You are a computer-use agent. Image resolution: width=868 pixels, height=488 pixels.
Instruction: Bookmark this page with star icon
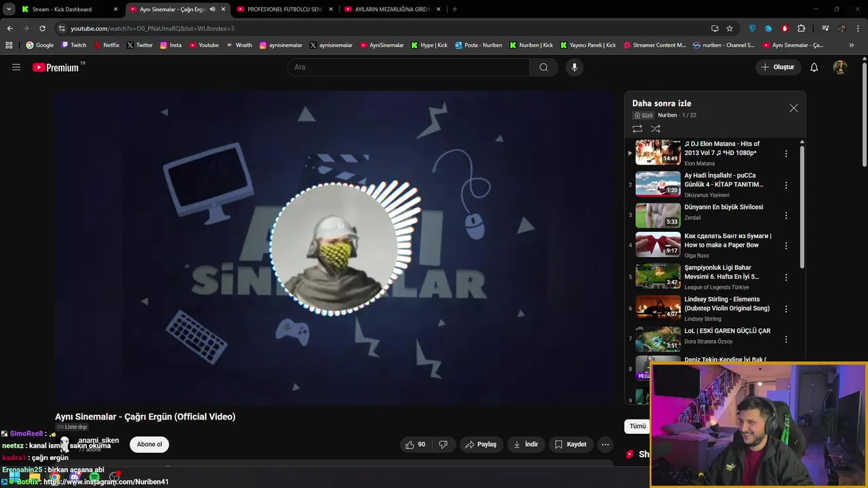730,28
